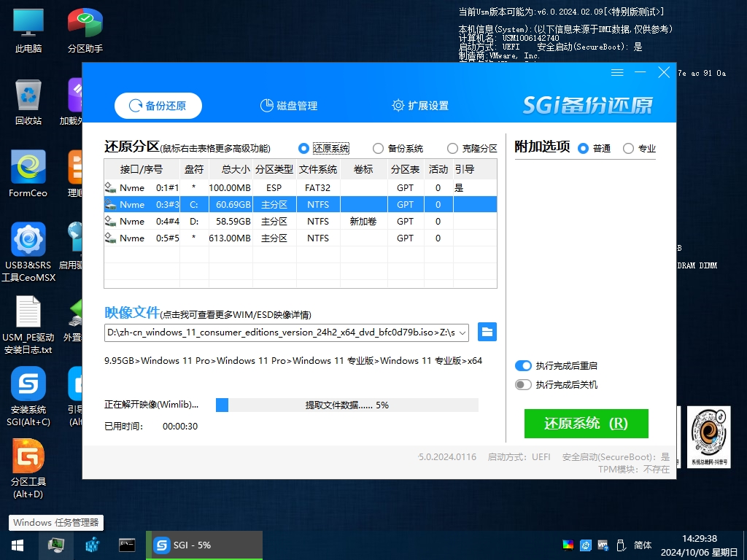Click the disk icon of Nvme 0:4#4 row

(111, 221)
